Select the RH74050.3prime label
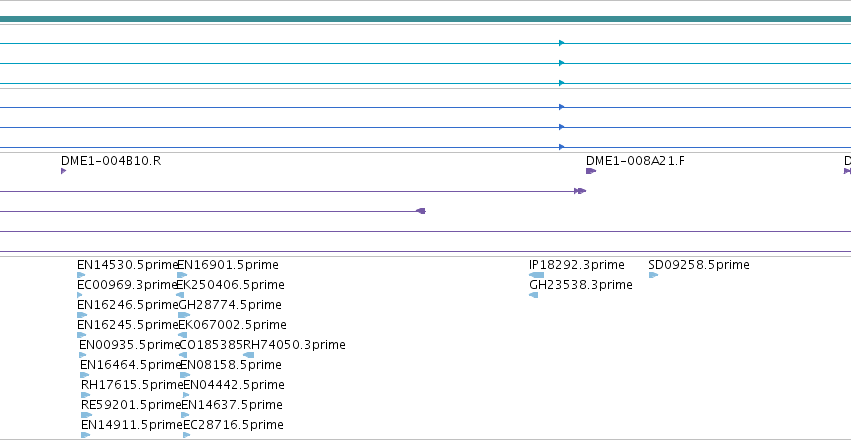 pos(294,345)
